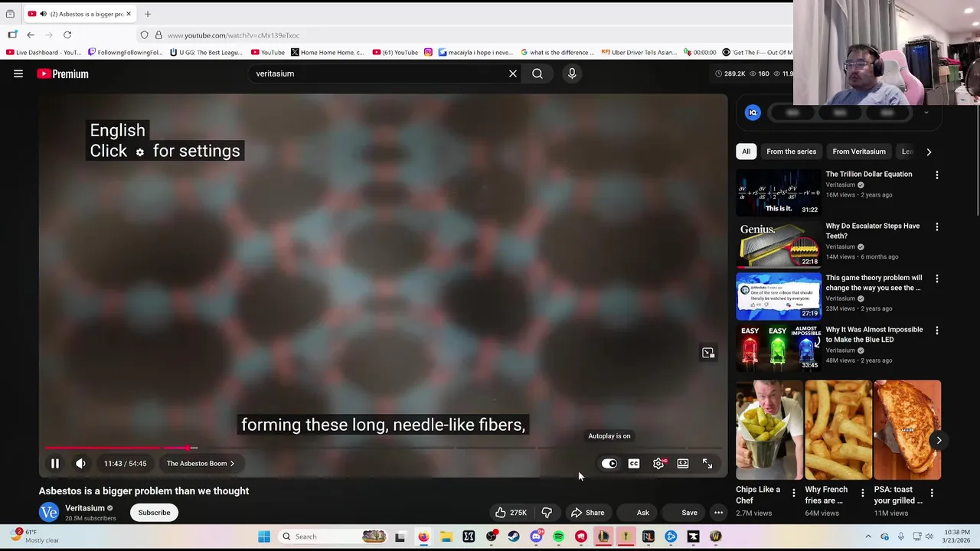Open The Trillion Dollar Equation thumbnail
The image size is (980, 551).
point(778,192)
